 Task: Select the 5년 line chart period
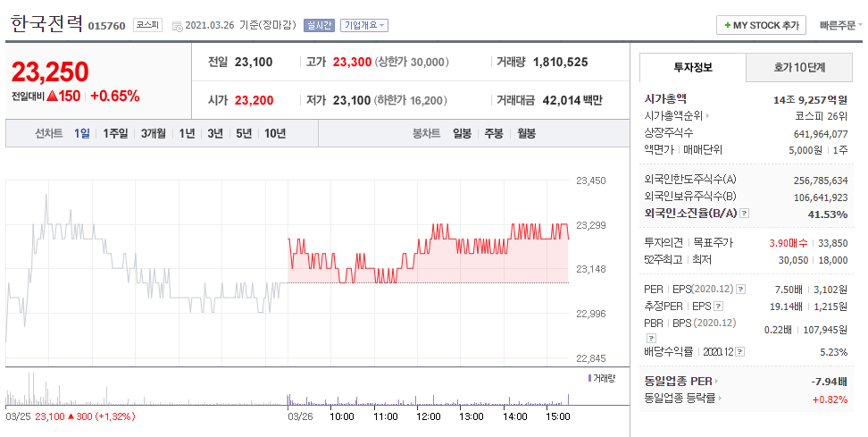(x=244, y=133)
